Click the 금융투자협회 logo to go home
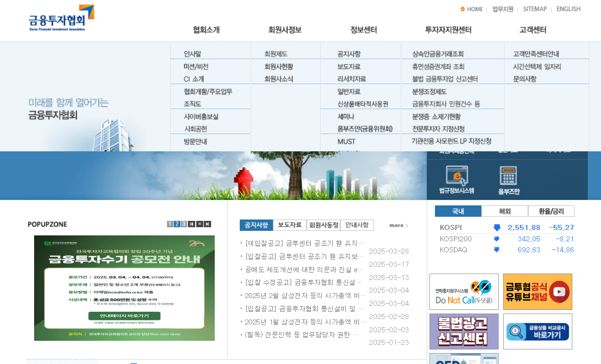The height and width of the screenshot is (364, 601). pyautogui.click(x=60, y=18)
